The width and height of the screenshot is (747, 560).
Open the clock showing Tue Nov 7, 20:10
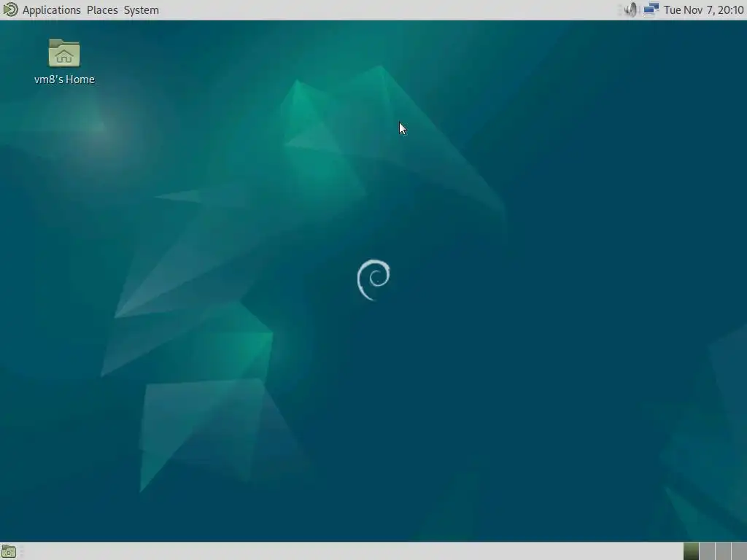point(704,10)
